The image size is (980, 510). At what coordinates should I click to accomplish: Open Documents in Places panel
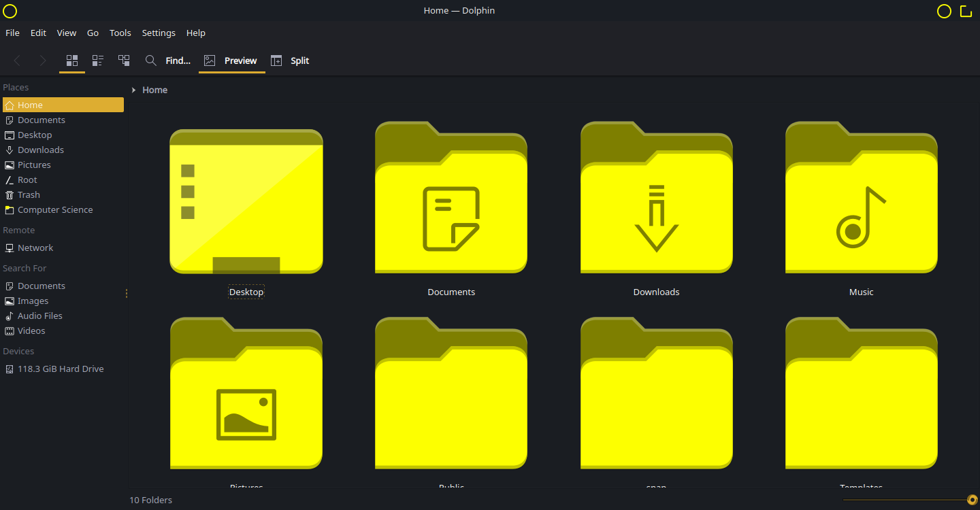63,120
